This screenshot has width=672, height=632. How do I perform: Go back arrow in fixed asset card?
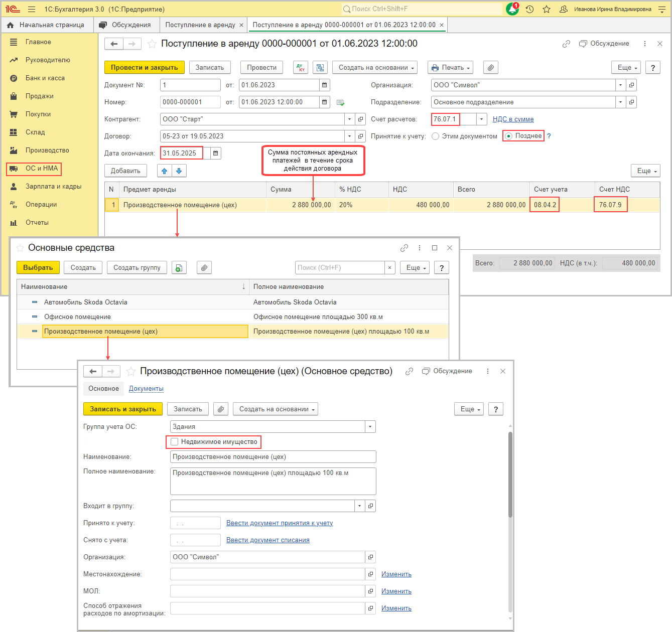93,371
